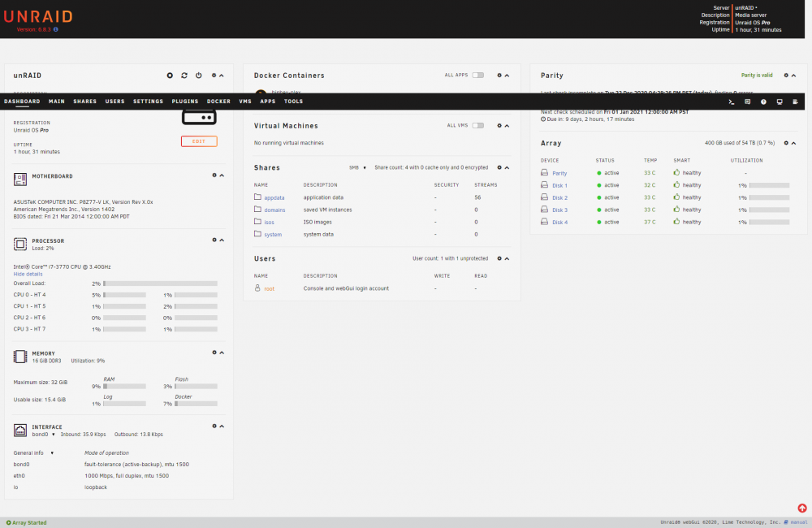This screenshot has height=528, width=812.
Task: Collapse the Parity panel
Action: [793, 76]
